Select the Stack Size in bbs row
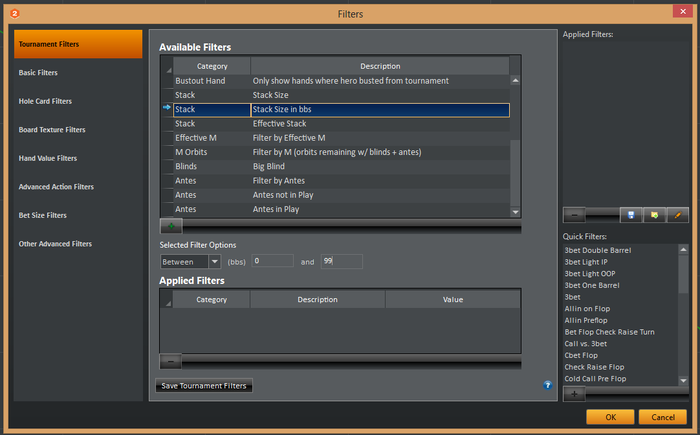Screen dimensions: 700x435 tap(342, 109)
